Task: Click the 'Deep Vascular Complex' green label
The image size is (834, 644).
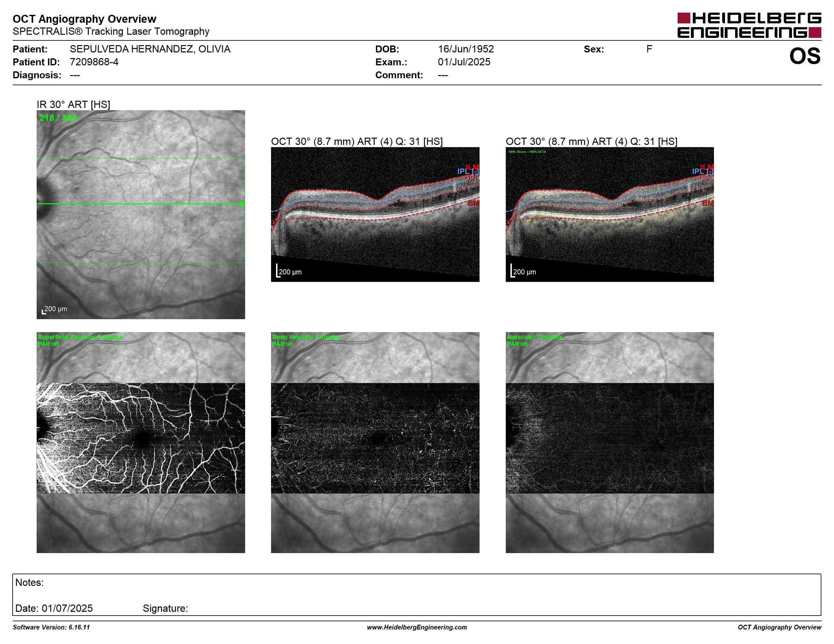Action: point(307,337)
